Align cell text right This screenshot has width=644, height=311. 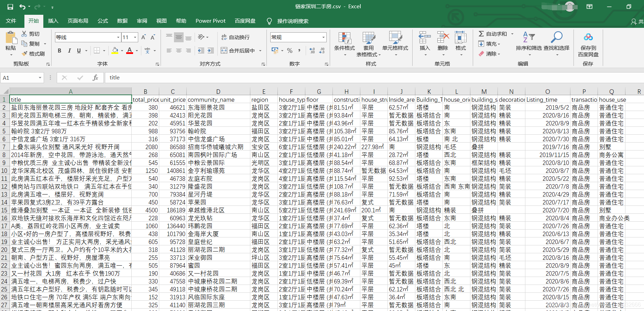(188, 51)
